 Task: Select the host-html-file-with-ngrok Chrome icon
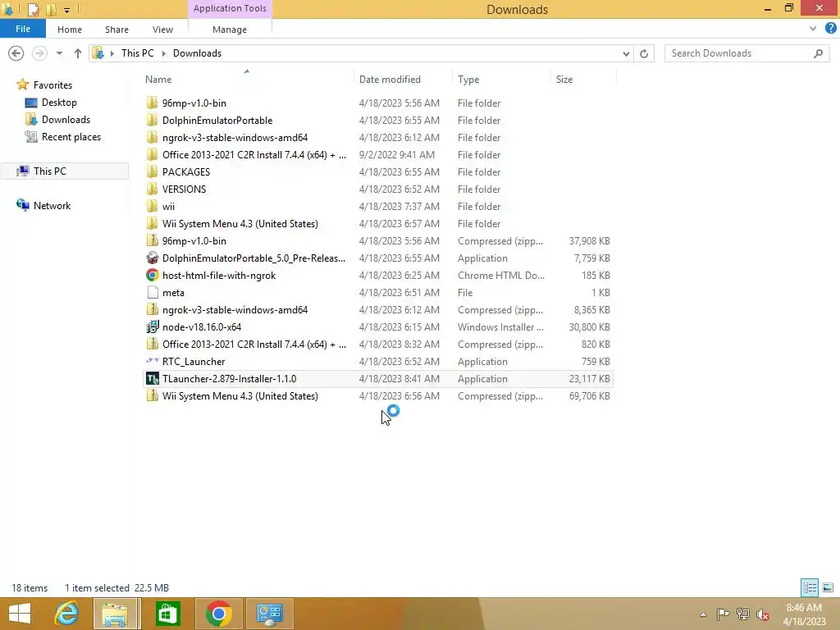(152, 276)
